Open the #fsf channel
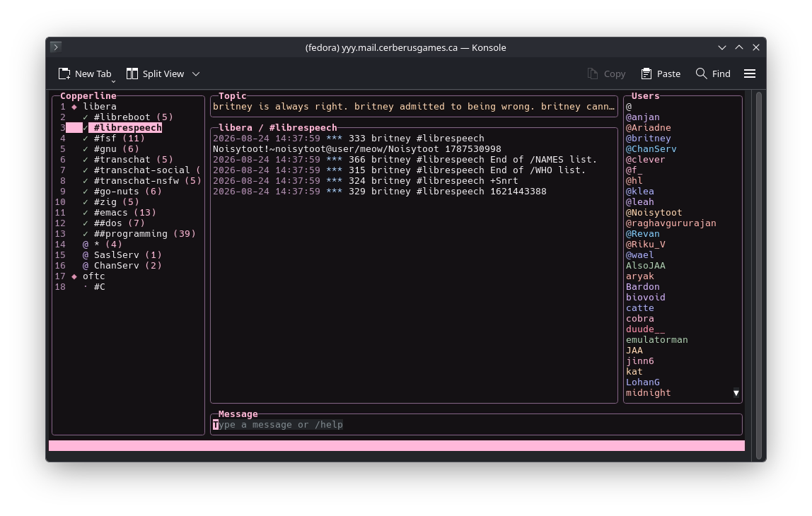 coord(119,138)
